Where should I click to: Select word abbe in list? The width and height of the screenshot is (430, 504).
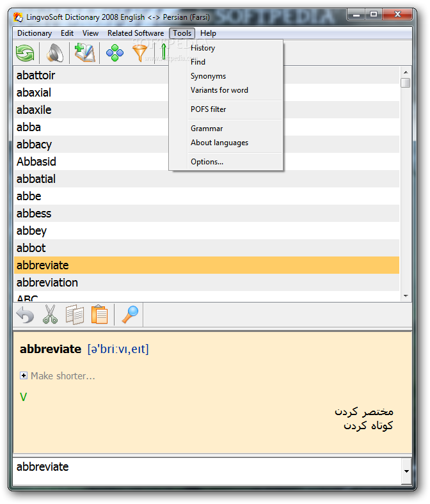click(207, 196)
